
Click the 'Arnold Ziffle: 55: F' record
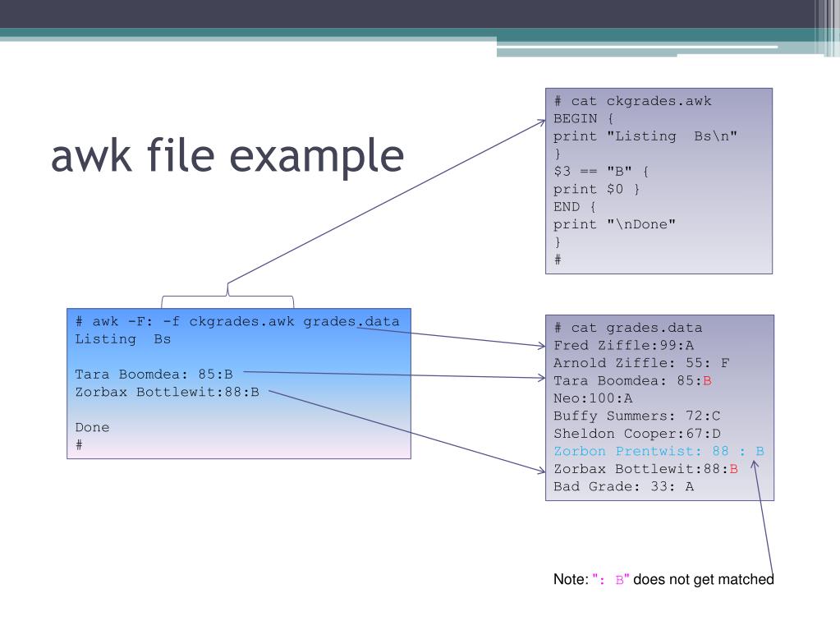(641, 363)
